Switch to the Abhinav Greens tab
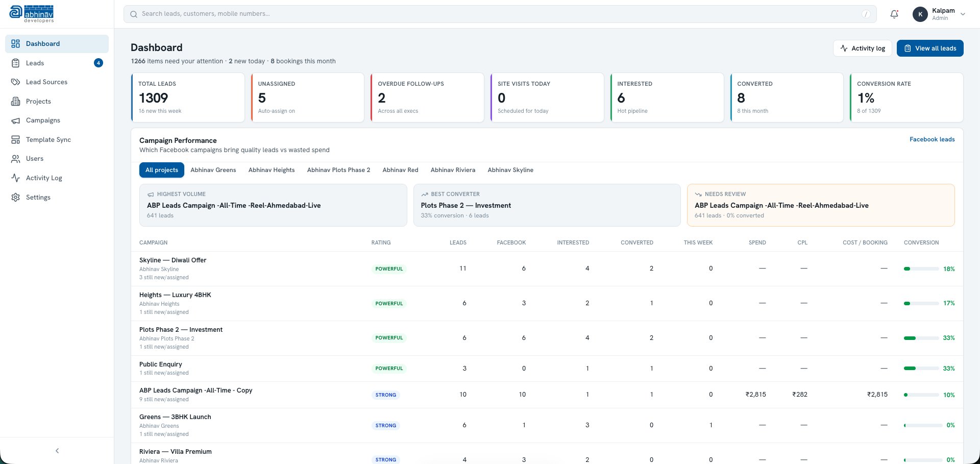The height and width of the screenshot is (464, 980). point(213,170)
